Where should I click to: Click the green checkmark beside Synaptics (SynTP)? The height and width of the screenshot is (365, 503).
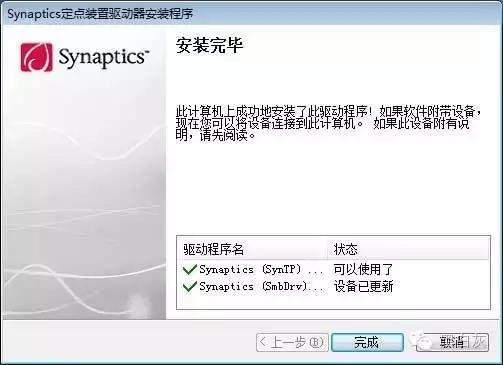coord(189,269)
